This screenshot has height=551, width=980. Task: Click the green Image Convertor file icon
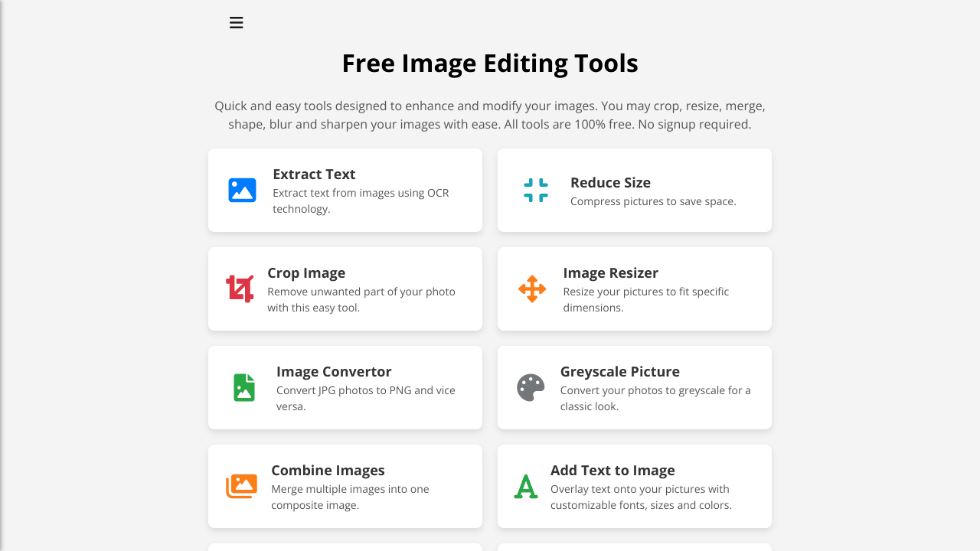point(243,387)
